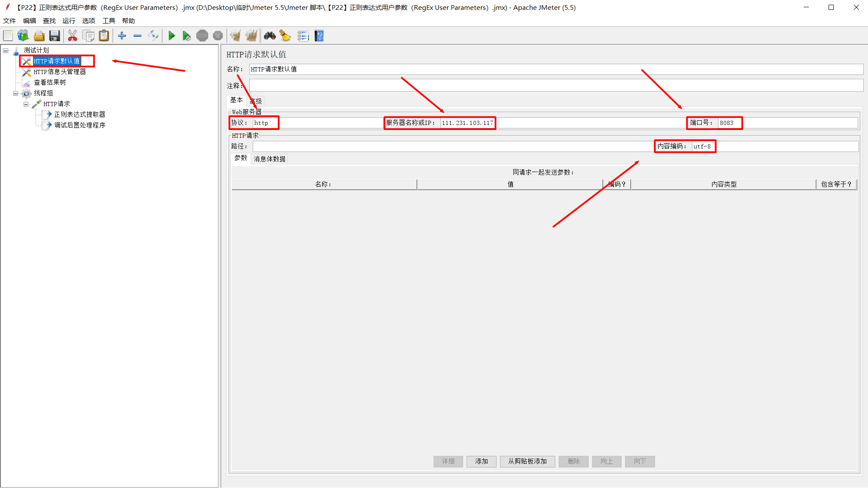This screenshot has height=488, width=868.
Task: Click the 值 column header
Action: [510, 184]
